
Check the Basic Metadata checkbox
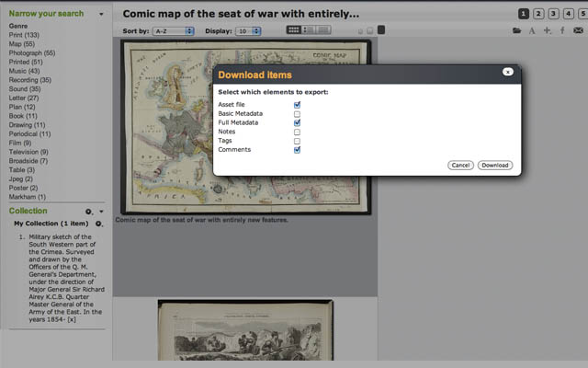tap(297, 114)
